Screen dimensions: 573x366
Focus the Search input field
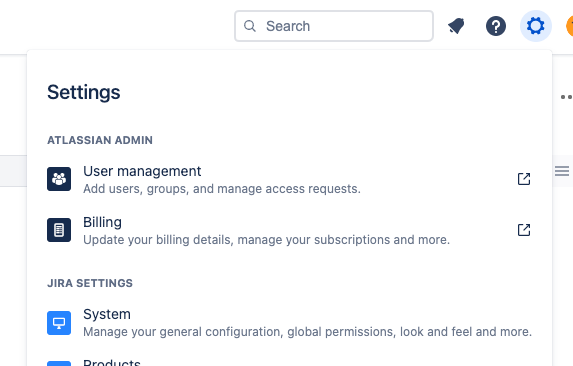(334, 26)
